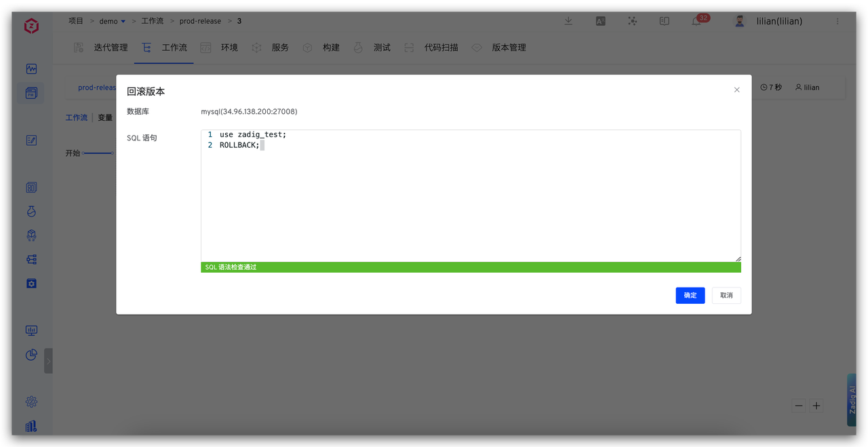Viewport: 868px width, 447px height.
Task: Open the documentation book icon
Action: tap(664, 21)
